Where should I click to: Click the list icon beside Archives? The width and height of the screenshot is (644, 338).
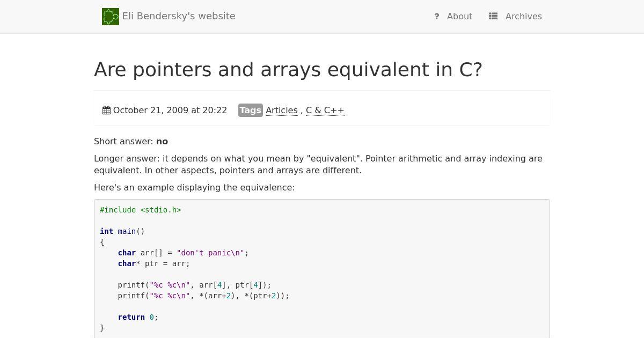click(x=493, y=17)
